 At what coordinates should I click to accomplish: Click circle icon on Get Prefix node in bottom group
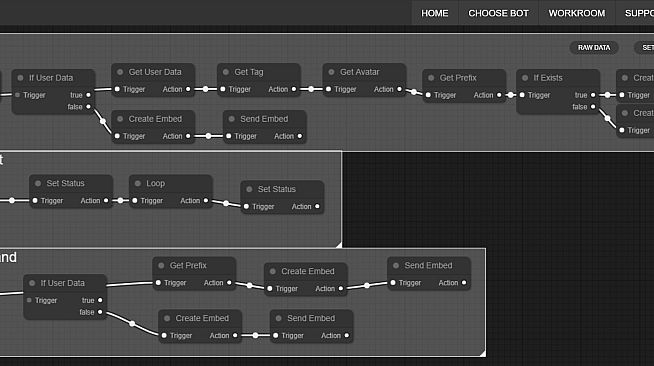[x=161, y=266]
